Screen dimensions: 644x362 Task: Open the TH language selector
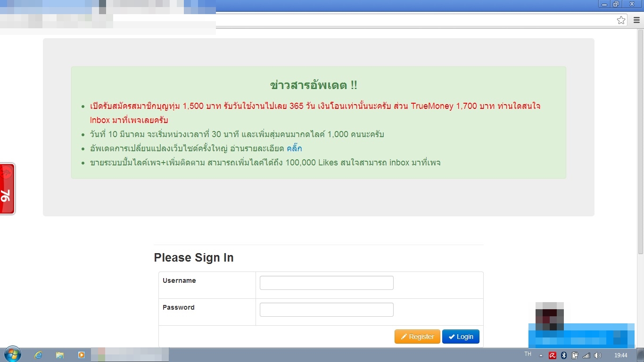pos(528,354)
